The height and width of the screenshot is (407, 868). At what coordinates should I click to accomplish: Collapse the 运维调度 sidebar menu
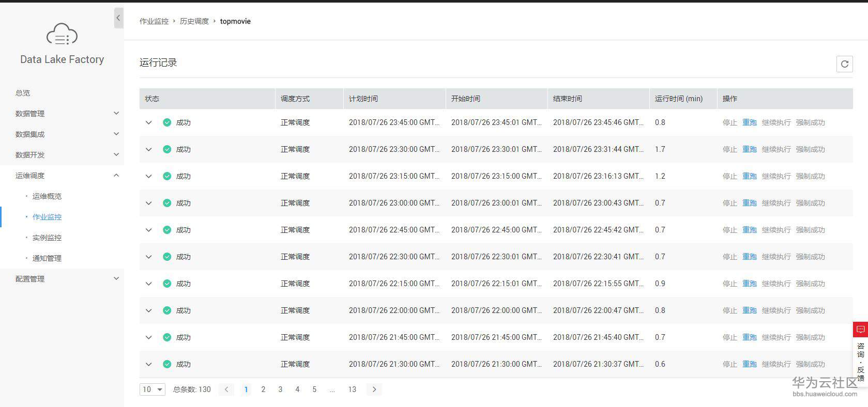tap(62, 176)
